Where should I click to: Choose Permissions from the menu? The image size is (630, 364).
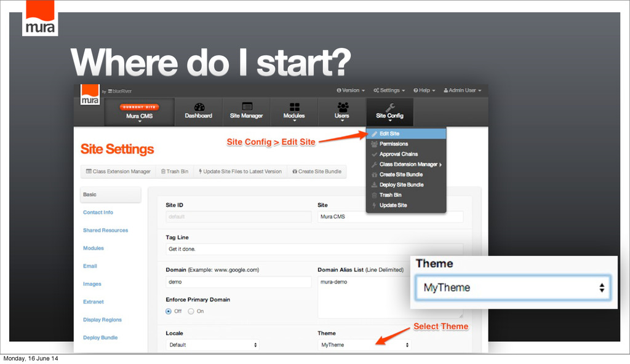(x=406, y=144)
